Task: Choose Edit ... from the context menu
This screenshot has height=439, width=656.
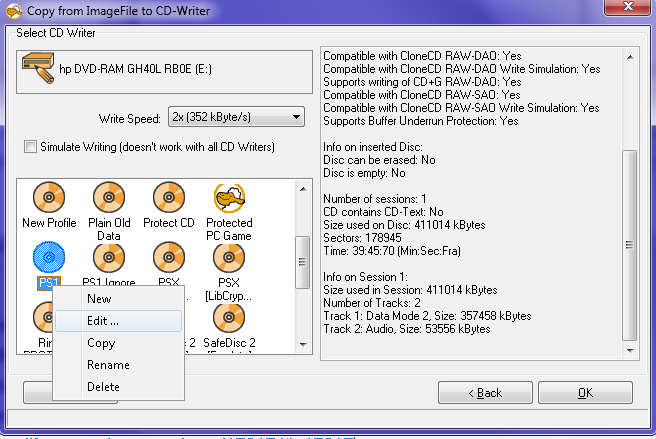Action: 118,321
